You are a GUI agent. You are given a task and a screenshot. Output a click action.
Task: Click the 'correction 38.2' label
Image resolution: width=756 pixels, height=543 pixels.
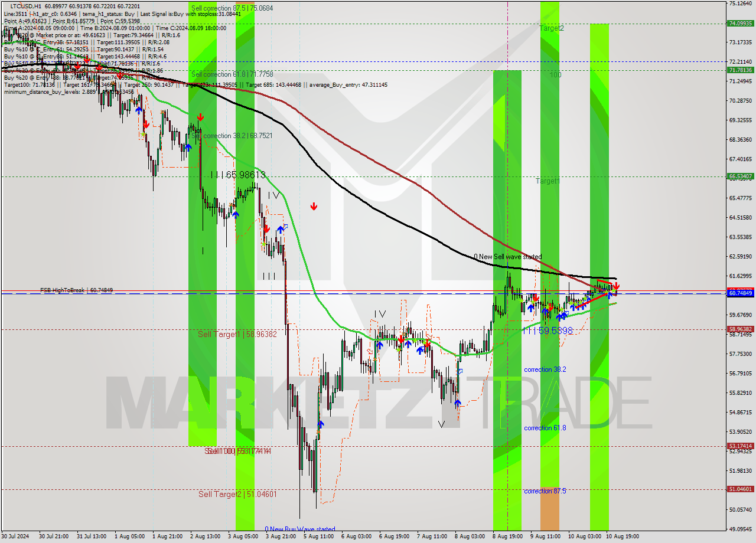[x=545, y=369]
